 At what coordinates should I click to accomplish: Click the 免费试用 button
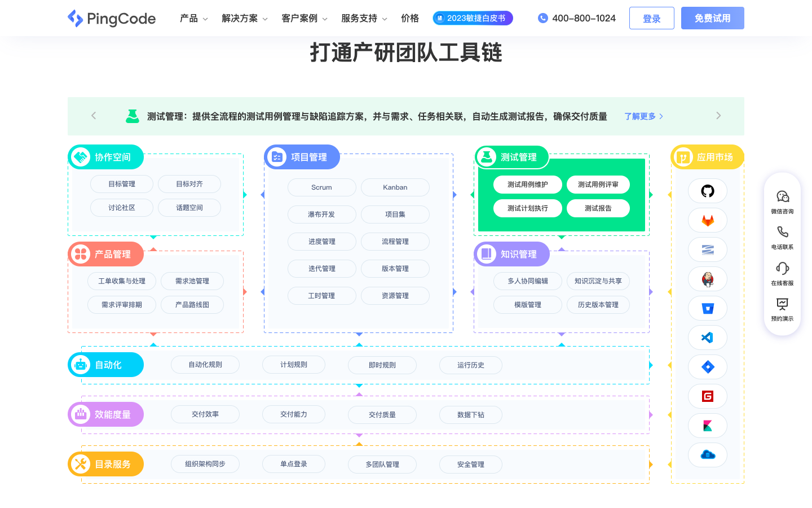point(712,18)
